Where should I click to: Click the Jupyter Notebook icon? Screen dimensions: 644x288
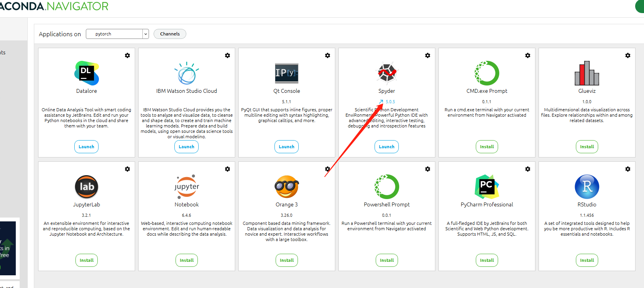pyautogui.click(x=187, y=187)
